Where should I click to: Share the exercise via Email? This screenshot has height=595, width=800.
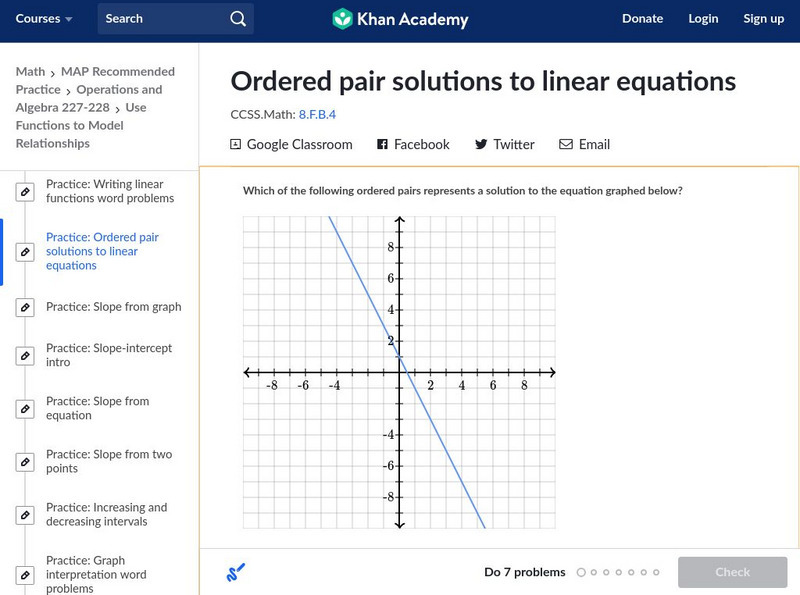[584, 145]
